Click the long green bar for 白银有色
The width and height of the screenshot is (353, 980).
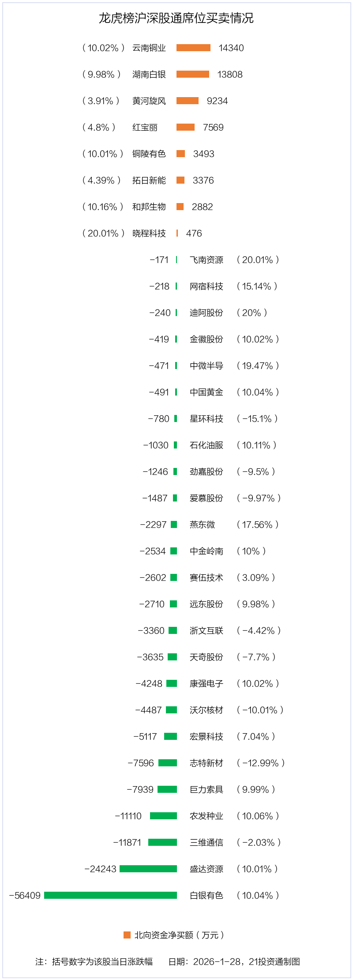pos(110,895)
